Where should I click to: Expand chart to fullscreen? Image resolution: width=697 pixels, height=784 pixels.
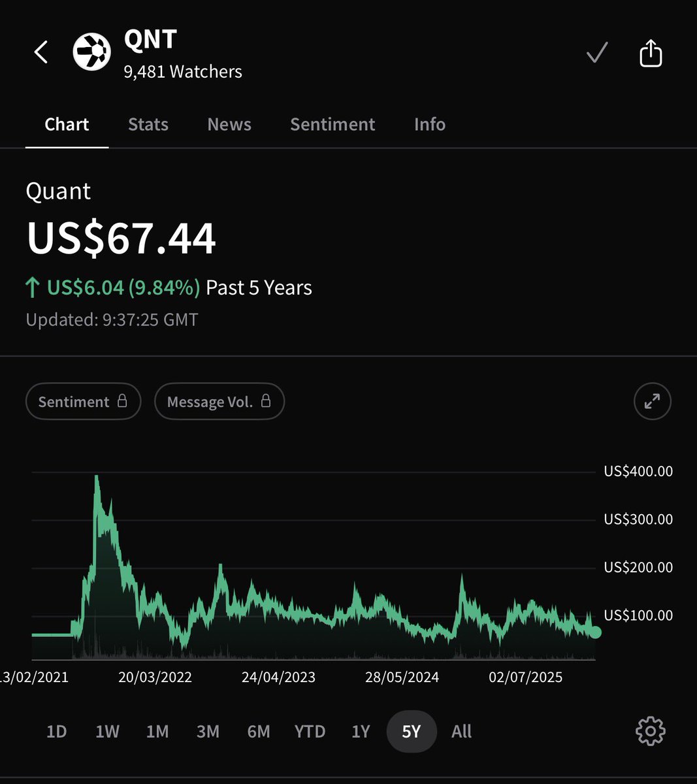pyautogui.click(x=652, y=401)
